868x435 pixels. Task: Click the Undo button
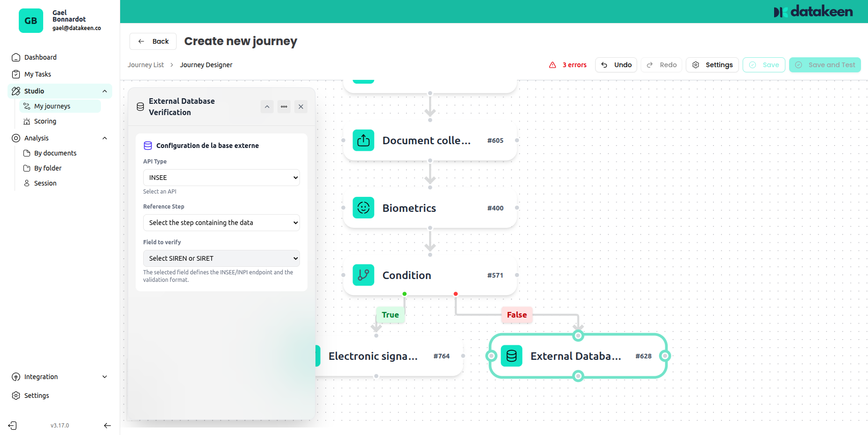616,65
